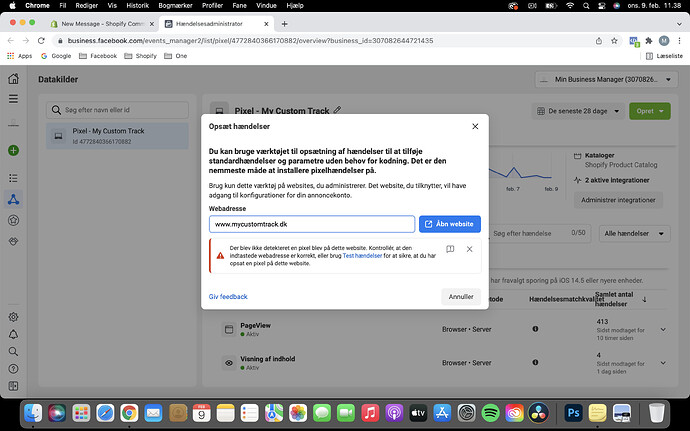Open the list icon in left sidebar
This screenshot has height=431, width=690.
[14, 178]
